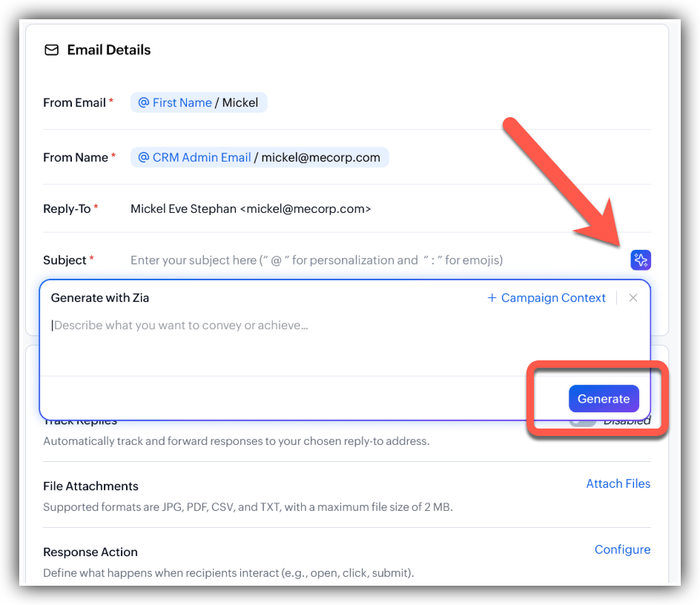Click the Generate with Zia title
Viewport: 700px width, 605px height.
[x=100, y=298]
